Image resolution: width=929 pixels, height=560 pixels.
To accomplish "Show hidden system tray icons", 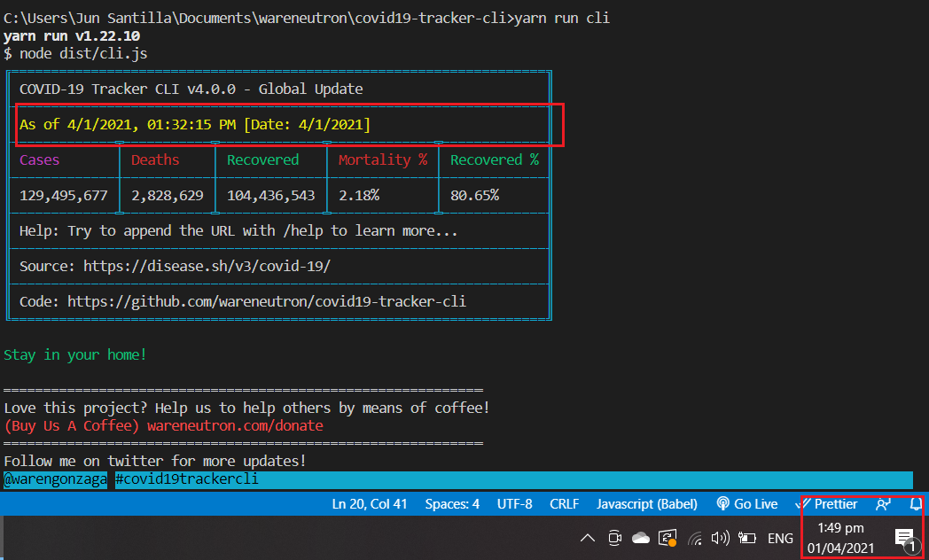I will tap(587, 538).
